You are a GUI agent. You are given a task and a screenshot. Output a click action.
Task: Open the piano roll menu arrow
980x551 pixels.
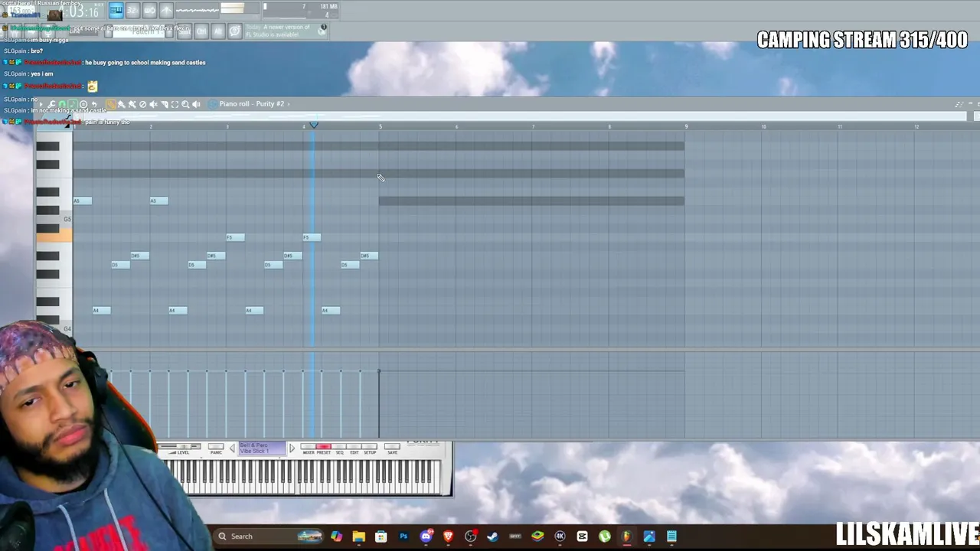click(x=41, y=104)
